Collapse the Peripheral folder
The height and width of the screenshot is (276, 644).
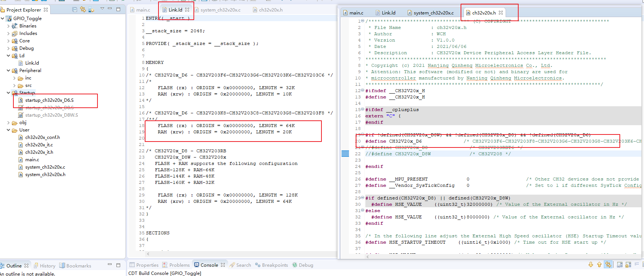coord(9,71)
